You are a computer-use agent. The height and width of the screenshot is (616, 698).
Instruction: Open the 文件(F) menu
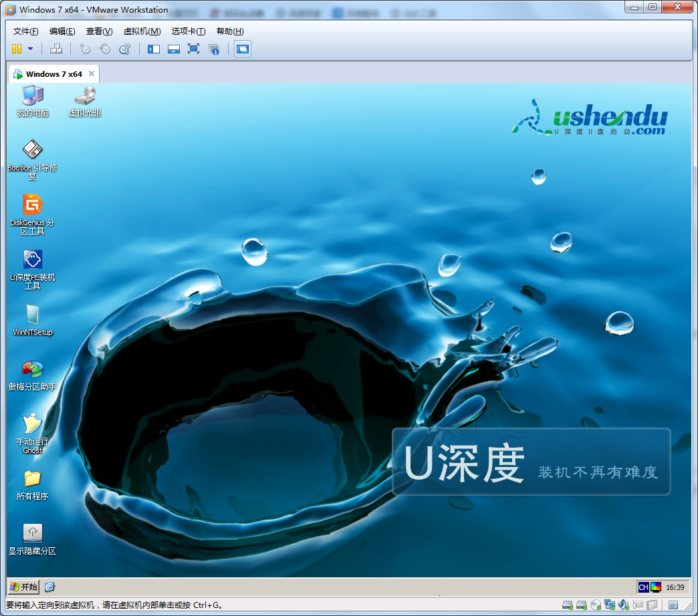point(26,31)
